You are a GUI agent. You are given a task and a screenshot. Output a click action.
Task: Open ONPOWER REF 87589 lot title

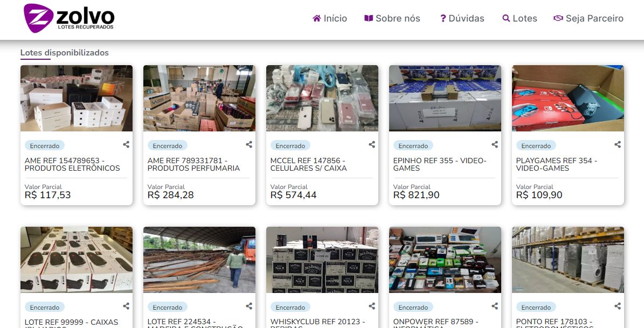click(x=435, y=323)
